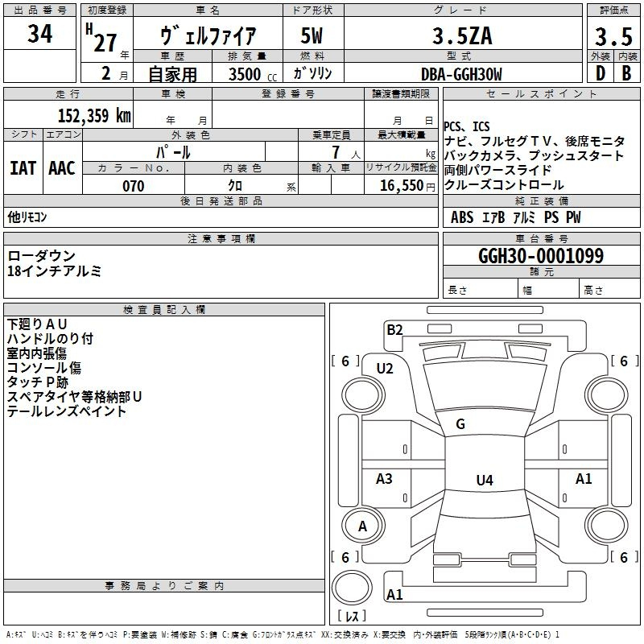
Task: Click shift type IAT
Action: point(23,168)
